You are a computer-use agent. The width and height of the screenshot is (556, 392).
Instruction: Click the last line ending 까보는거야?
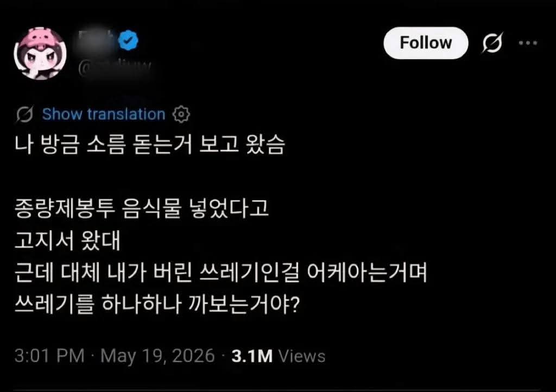click(157, 304)
